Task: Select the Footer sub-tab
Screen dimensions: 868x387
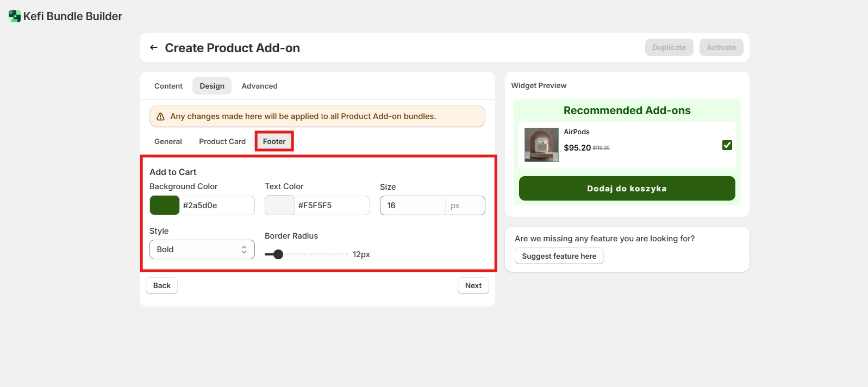Action: (x=274, y=141)
